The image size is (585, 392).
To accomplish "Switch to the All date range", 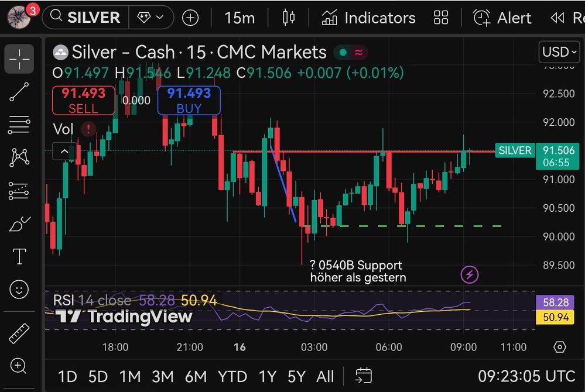I will [325, 376].
